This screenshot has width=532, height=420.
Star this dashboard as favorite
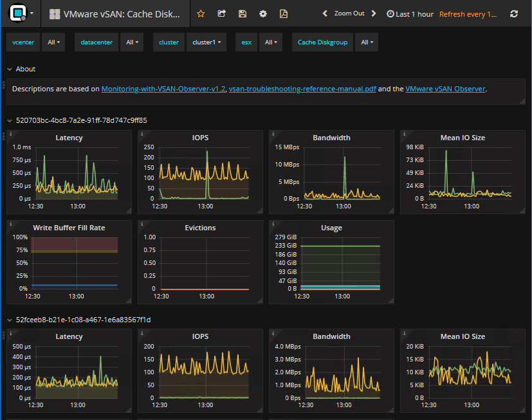(201, 14)
